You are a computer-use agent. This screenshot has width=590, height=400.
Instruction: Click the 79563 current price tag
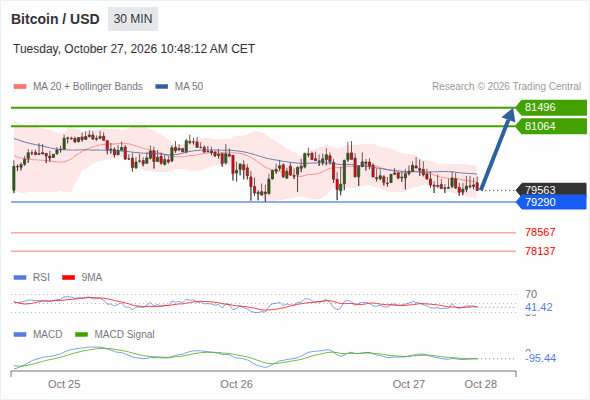551,189
